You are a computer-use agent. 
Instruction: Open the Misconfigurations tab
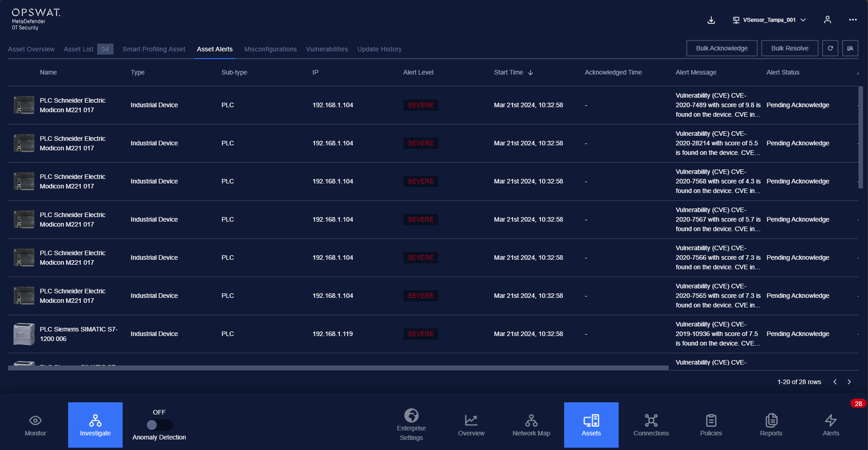[270, 49]
